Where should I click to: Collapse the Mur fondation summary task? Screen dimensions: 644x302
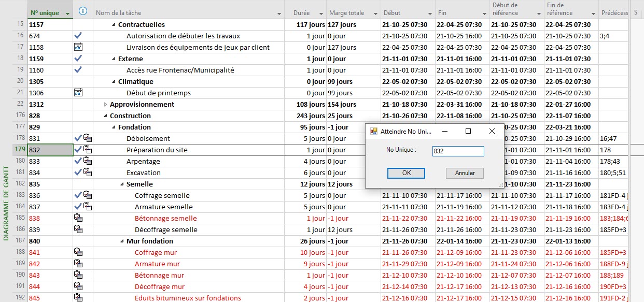[x=122, y=241]
